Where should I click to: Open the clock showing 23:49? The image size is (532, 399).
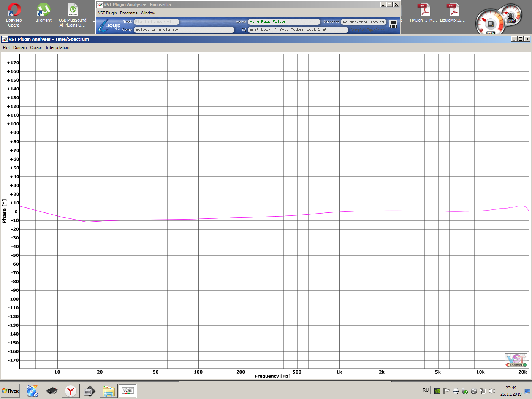[x=511, y=391]
